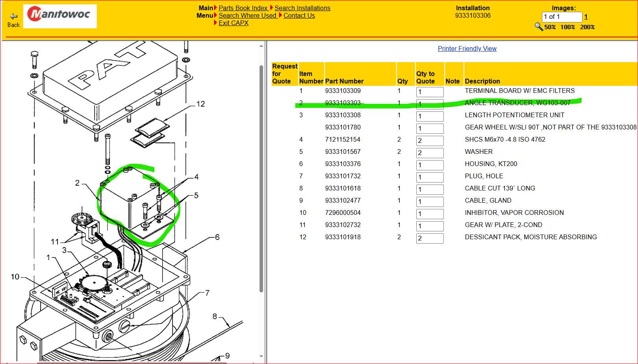This screenshot has height=364, width=638.
Task: Click Qty to Quote field for Cable, Gland
Action: point(430,201)
